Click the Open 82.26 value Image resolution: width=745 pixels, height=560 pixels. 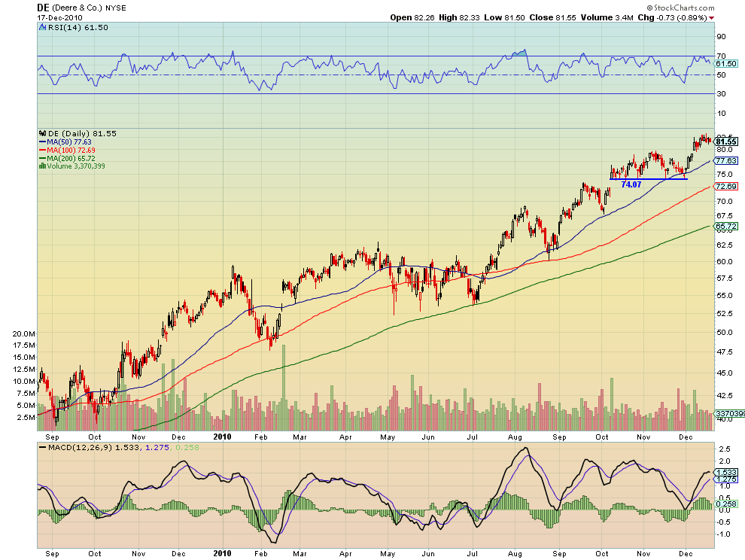click(412, 17)
